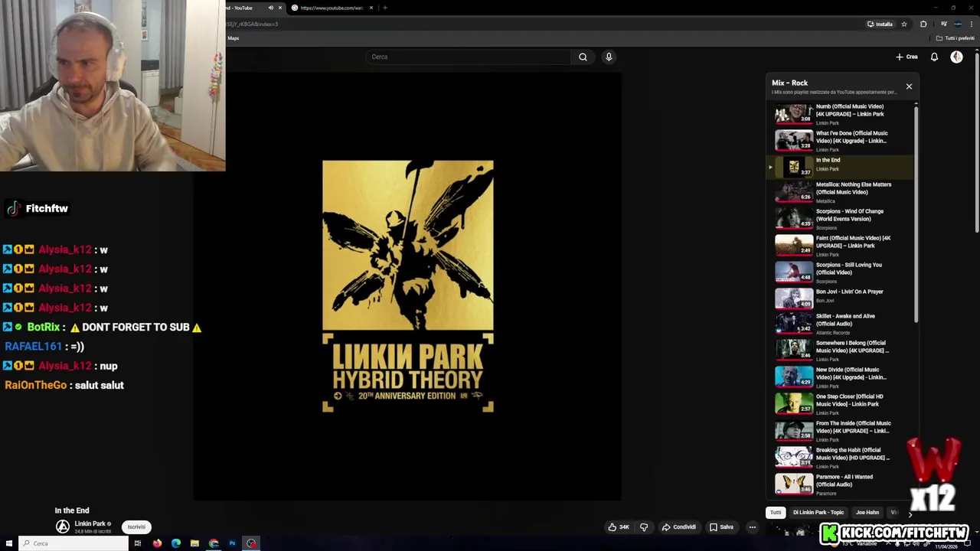Click the playlist panel scrollbar
Image resolution: width=980 pixels, height=551 pixels.
pyautogui.click(x=916, y=214)
